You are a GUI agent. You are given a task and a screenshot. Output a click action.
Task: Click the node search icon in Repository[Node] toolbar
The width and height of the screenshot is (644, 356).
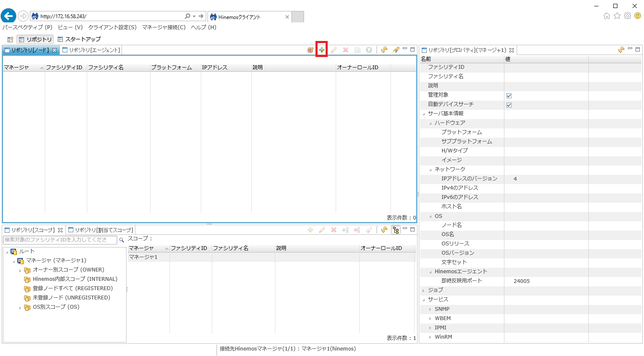coord(310,50)
